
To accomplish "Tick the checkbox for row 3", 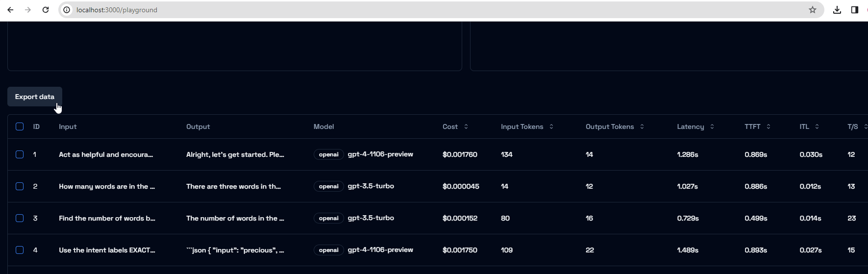I will click(20, 218).
